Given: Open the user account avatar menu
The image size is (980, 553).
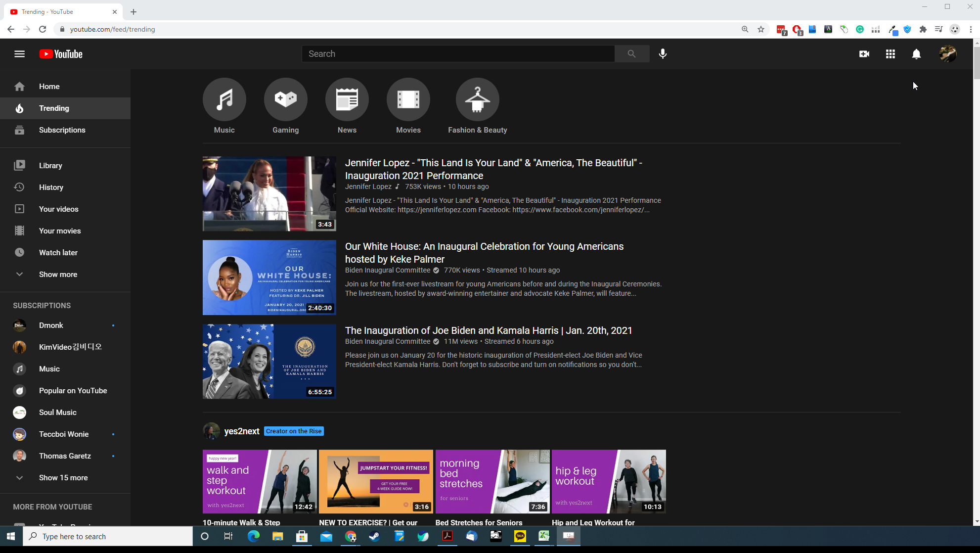Looking at the screenshot, I should tap(947, 54).
